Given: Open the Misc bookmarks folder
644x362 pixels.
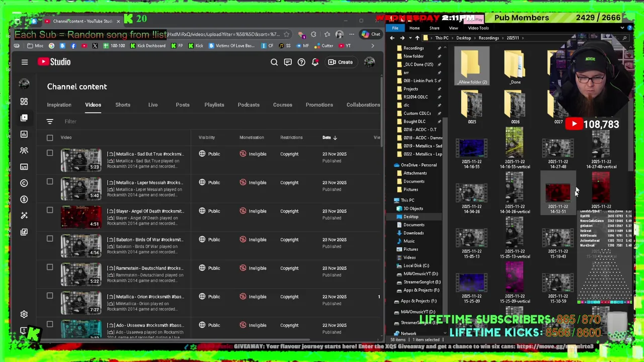Looking at the screenshot, I should (35, 46).
